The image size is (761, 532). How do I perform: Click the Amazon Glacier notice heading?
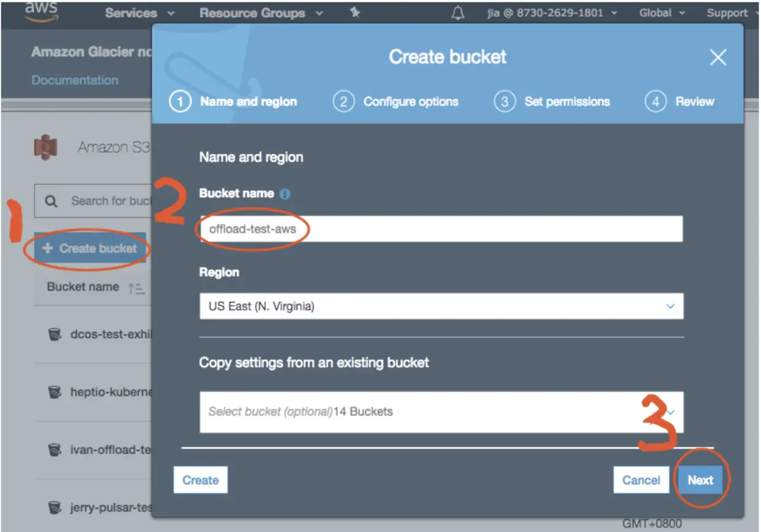[91, 52]
